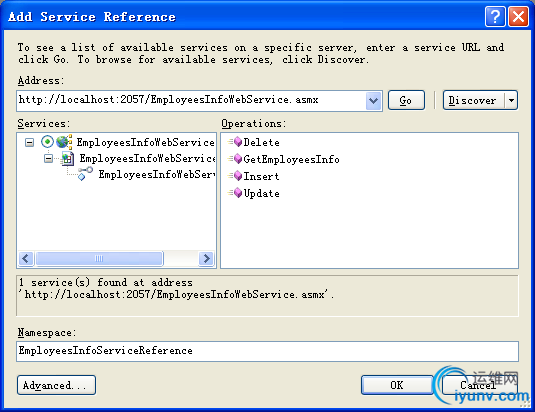Select the third-level EmployeesInfoWebServ tree row
The width and height of the screenshot is (535, 412).
157,174
